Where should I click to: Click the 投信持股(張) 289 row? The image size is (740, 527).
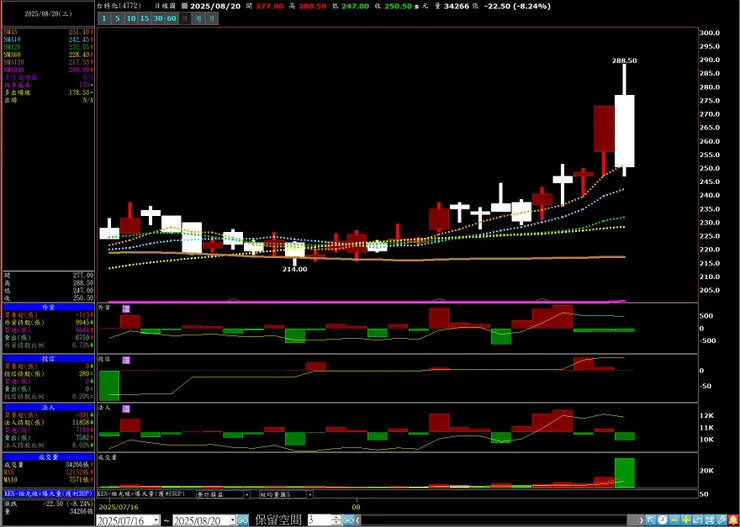pyautogui.click(x=49, y=374)
